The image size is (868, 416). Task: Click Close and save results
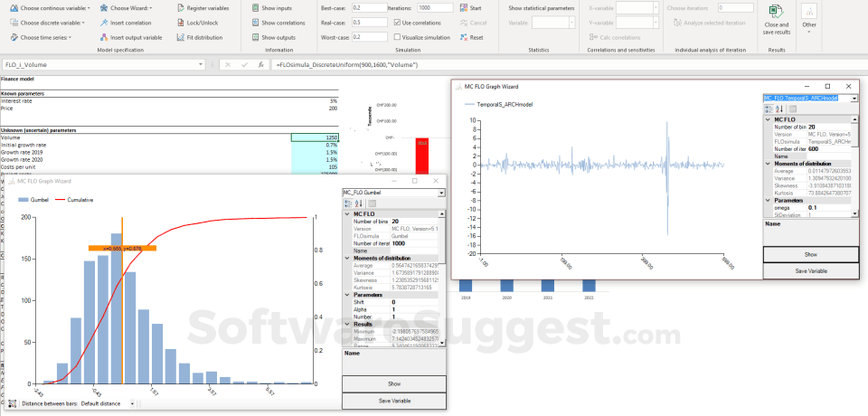[x=777, y=21]
